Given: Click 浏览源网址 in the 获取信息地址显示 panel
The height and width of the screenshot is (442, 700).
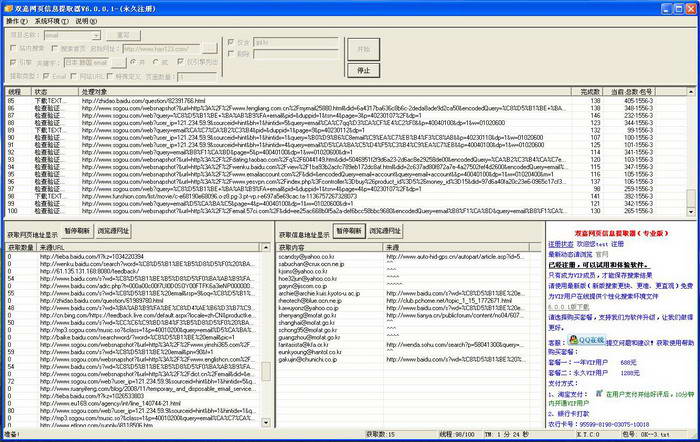Looking at the screenshot, I should coord(385,231).
